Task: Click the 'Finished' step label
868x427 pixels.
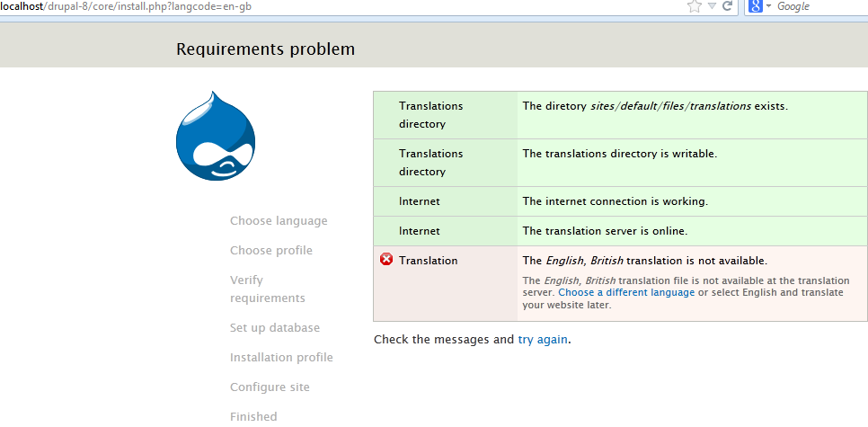Action: pyautogui.click(x=253, y=416)
